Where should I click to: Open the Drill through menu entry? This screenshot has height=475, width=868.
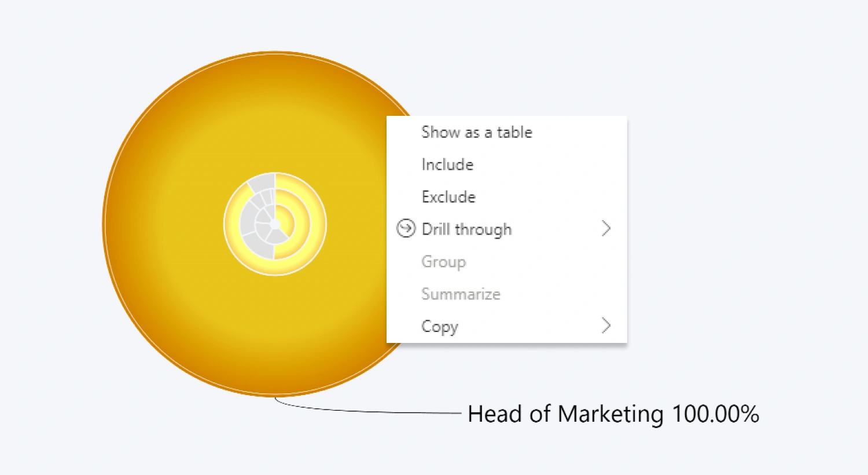466,229
